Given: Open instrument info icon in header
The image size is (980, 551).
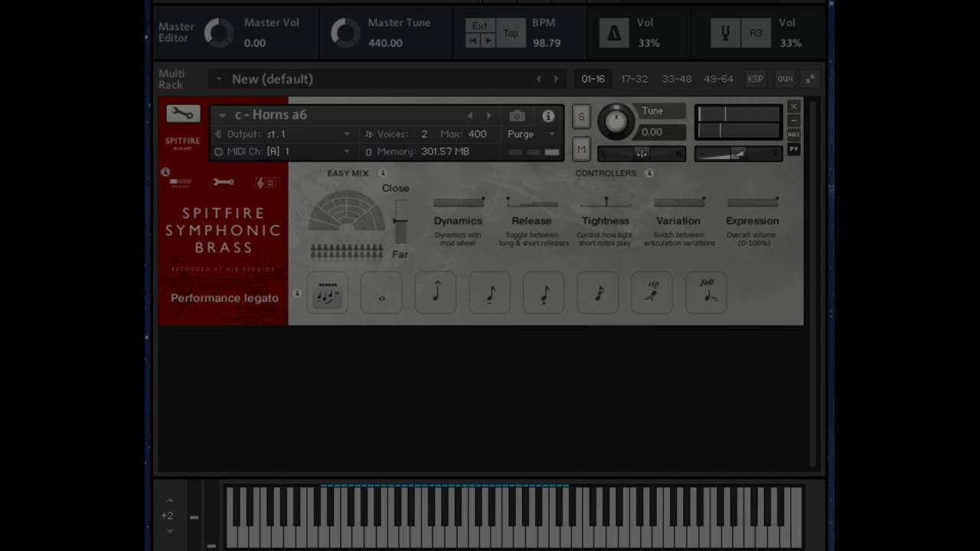Looking at the screenshot, I should 548,116.
